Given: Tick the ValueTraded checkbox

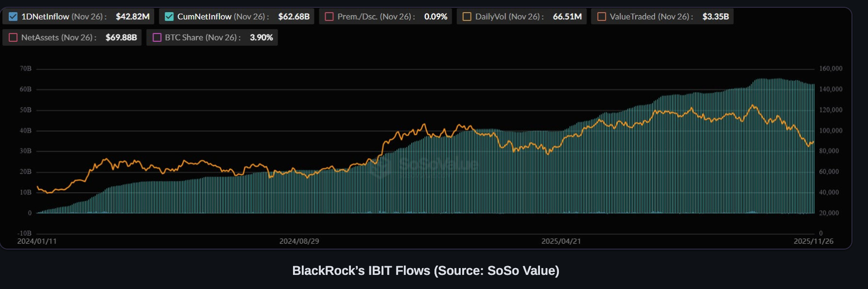Looking at the screenshot, I should point(602,17).
